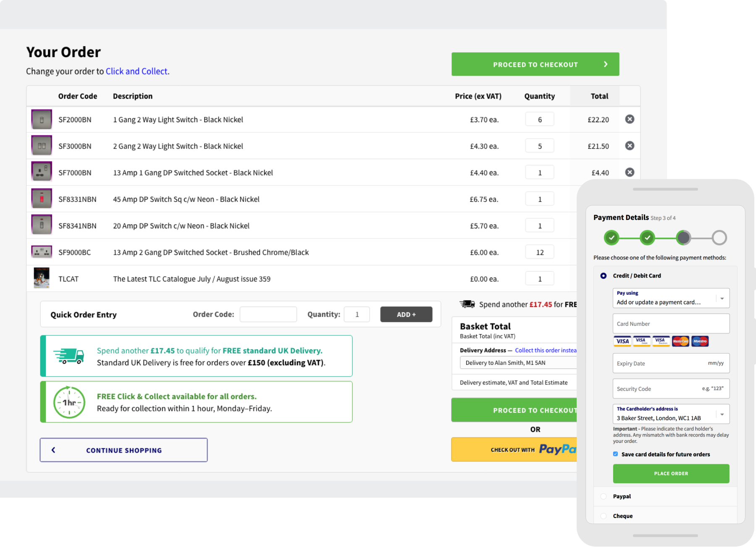
Task: Open SF7000BN socket product thumbnail
Action: [42, 172]
